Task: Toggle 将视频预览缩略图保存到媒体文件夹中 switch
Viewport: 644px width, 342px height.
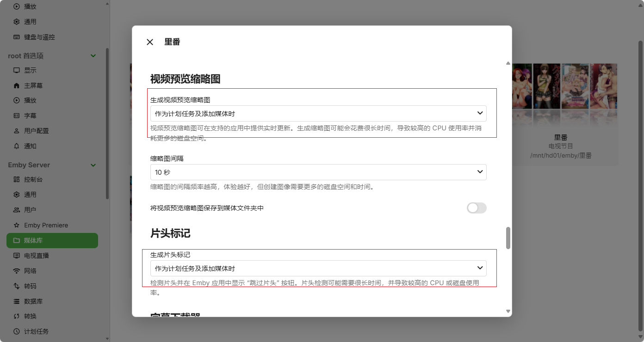Action: click(477, 208)
